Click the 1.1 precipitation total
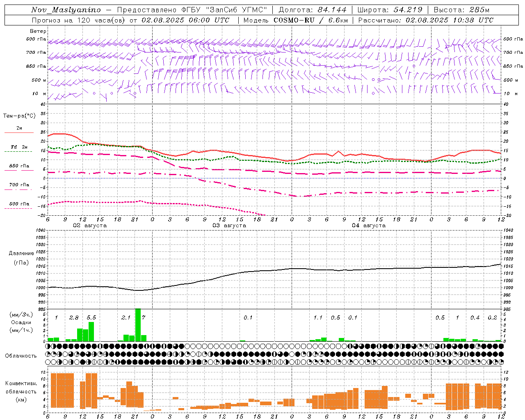Viewport: 525px width, 420px height. pos(318,317)
